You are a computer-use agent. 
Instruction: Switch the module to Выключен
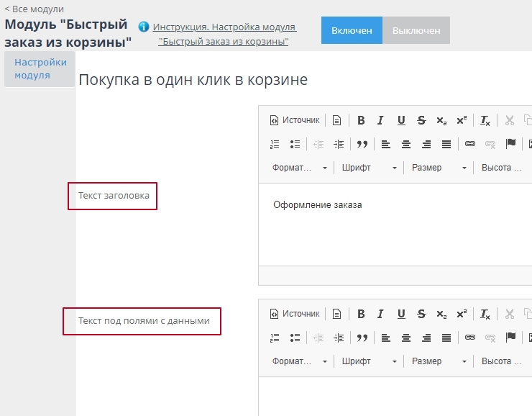point(416,30)
